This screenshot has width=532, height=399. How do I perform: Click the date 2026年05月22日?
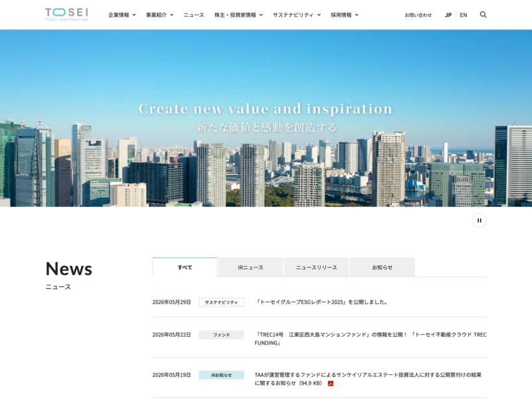pos(172,335)
